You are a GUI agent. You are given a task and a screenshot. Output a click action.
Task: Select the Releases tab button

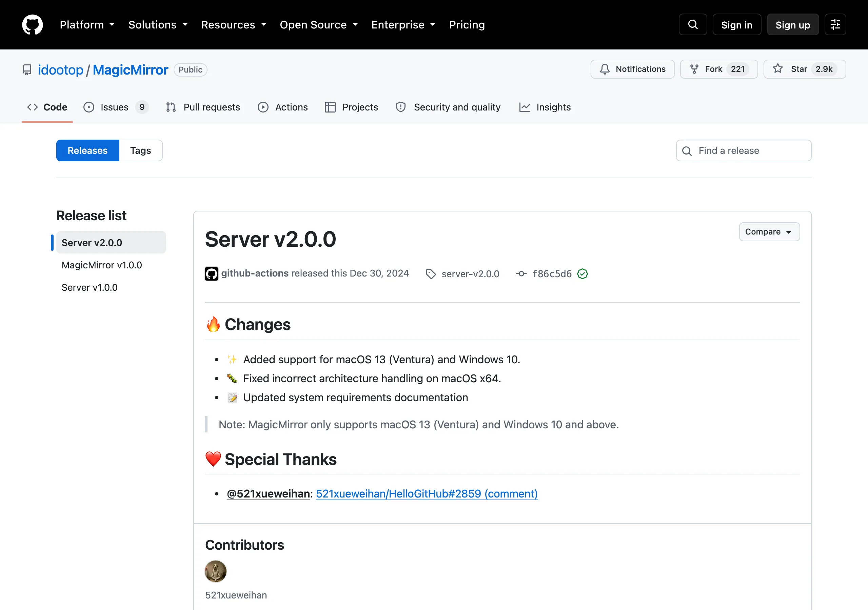coord(88,150)
